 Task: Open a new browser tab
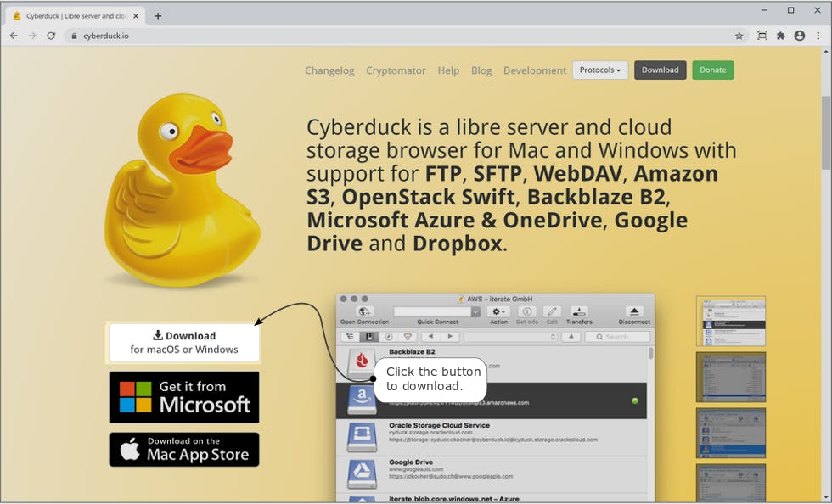click(x=158, y=16)
